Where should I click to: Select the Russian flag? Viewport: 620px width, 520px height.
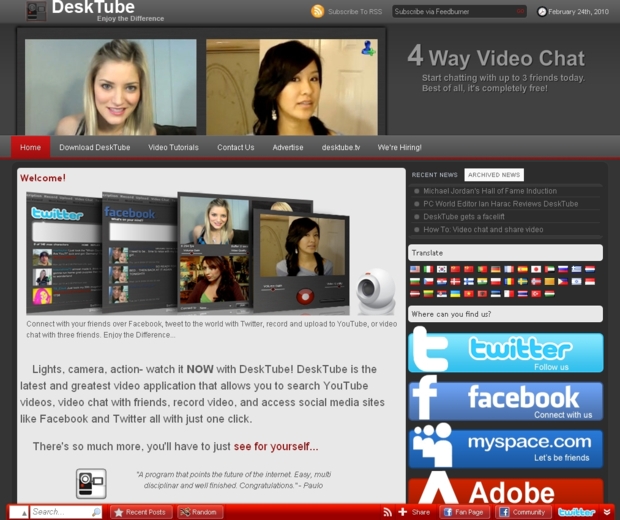[563, 269]
